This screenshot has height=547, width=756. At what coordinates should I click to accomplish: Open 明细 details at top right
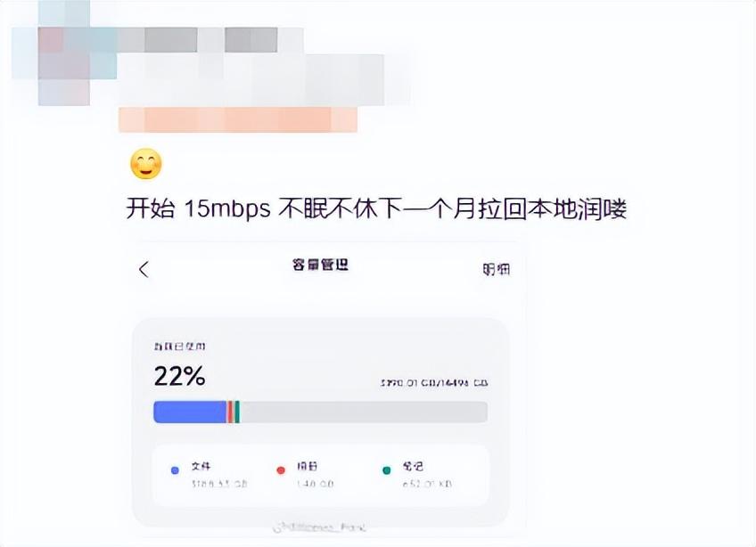pyautogui.click(x=496, y=269)
